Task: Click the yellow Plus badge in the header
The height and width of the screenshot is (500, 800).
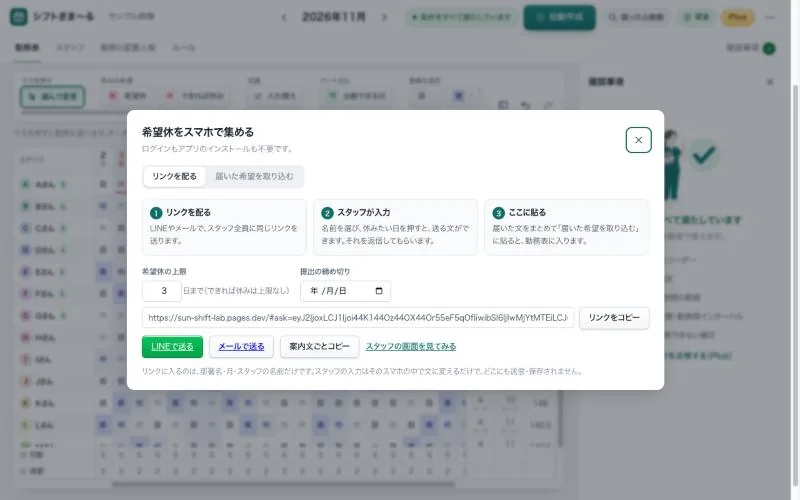Action: pyautogui.click(x=737, y=17)
